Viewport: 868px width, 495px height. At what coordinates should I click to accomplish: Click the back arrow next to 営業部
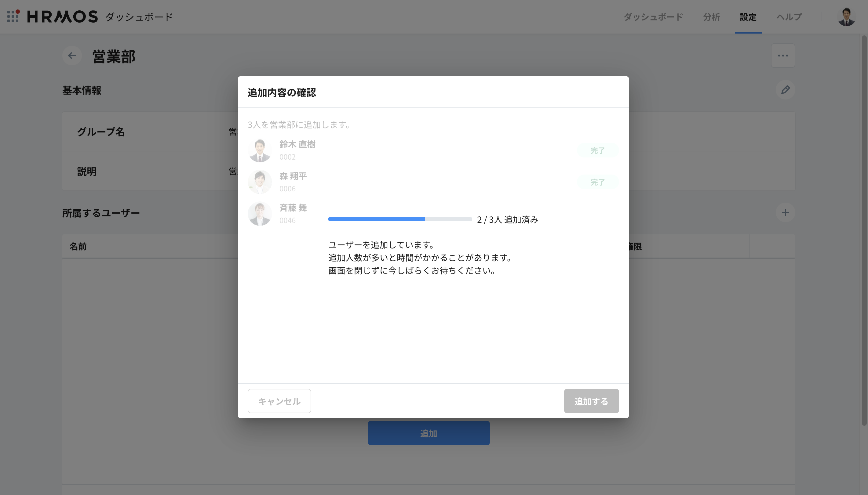click(x=72, y=56)
